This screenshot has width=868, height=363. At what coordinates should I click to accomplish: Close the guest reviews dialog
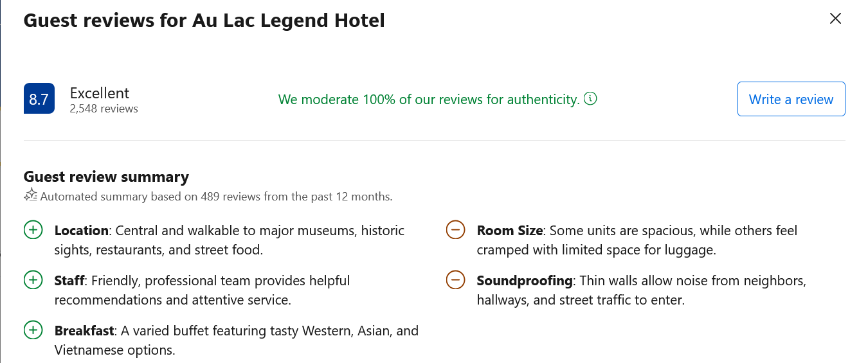point(835,19)
